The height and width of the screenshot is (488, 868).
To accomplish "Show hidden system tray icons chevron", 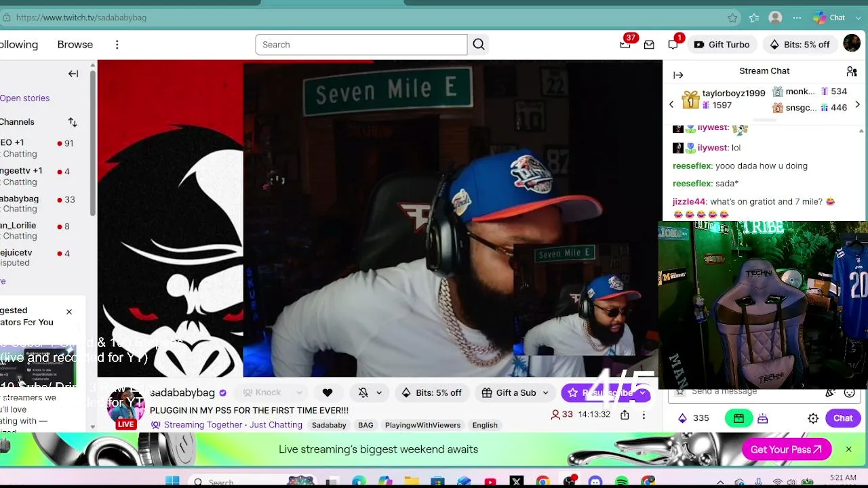I will (x=720, y=483).
